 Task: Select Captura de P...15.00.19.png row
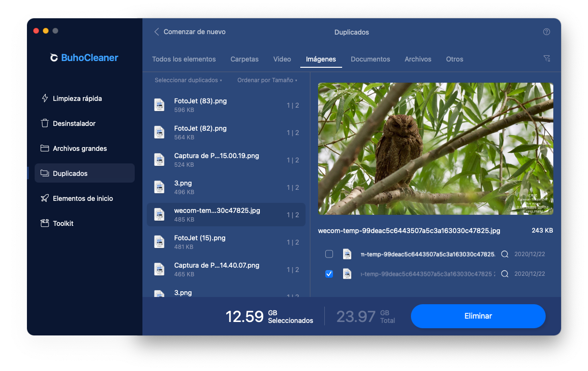coord(226,160)
